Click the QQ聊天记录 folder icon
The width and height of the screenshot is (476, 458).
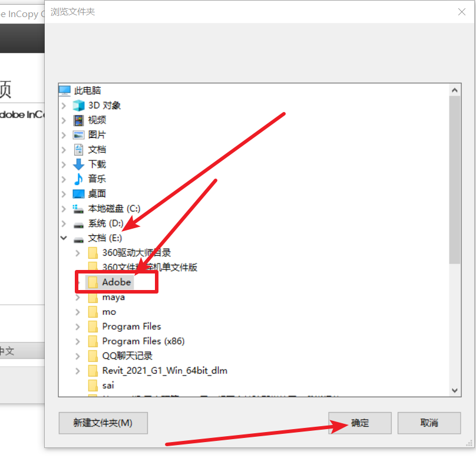92,356
